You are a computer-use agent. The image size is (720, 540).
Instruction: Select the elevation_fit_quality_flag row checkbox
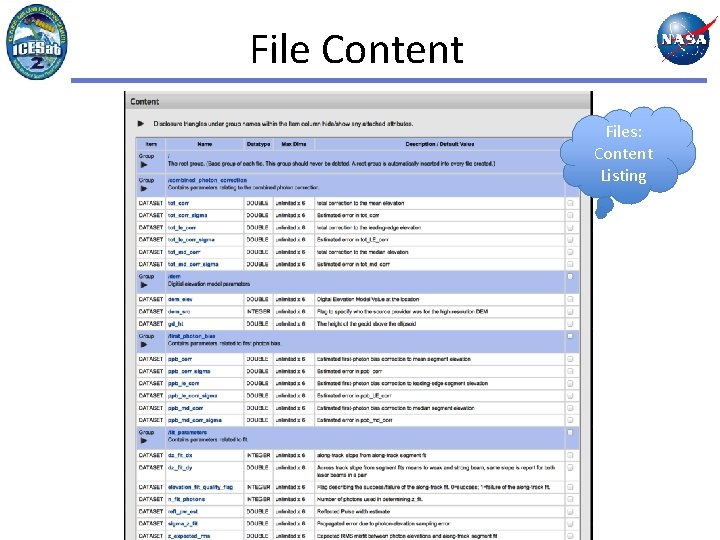coord(570,487)
